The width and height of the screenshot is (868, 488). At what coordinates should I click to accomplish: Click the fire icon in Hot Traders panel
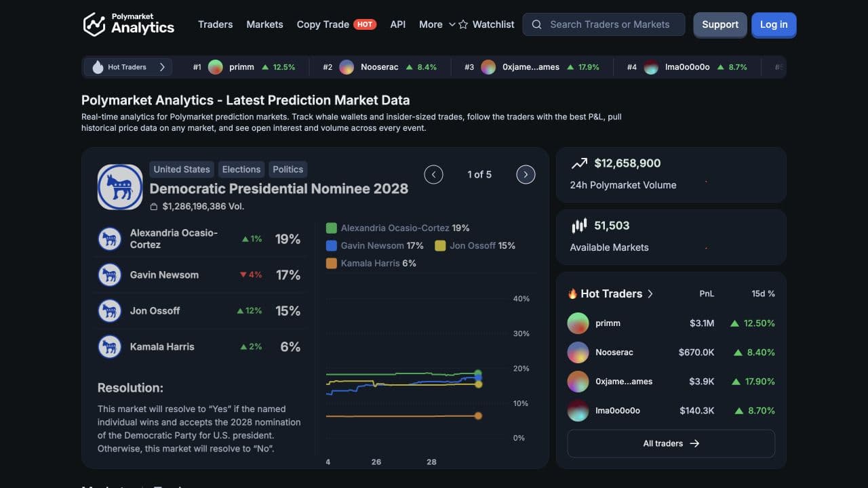tap(572, 293)
